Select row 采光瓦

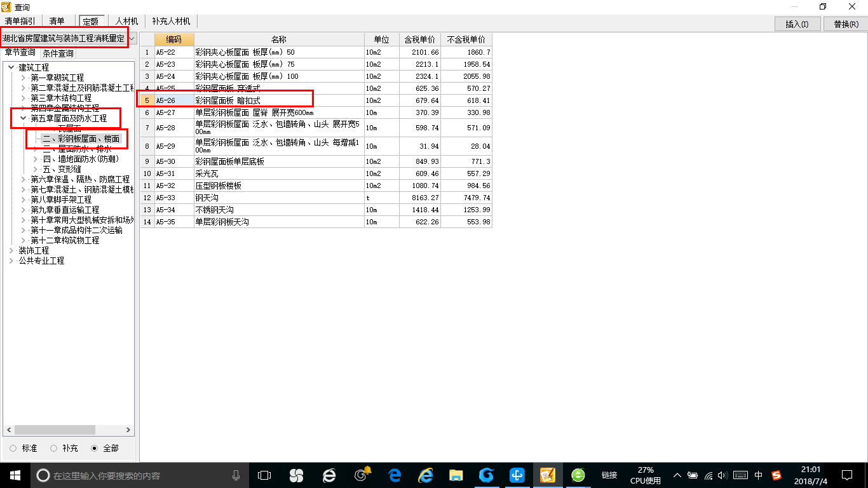(x=316, y=173)
